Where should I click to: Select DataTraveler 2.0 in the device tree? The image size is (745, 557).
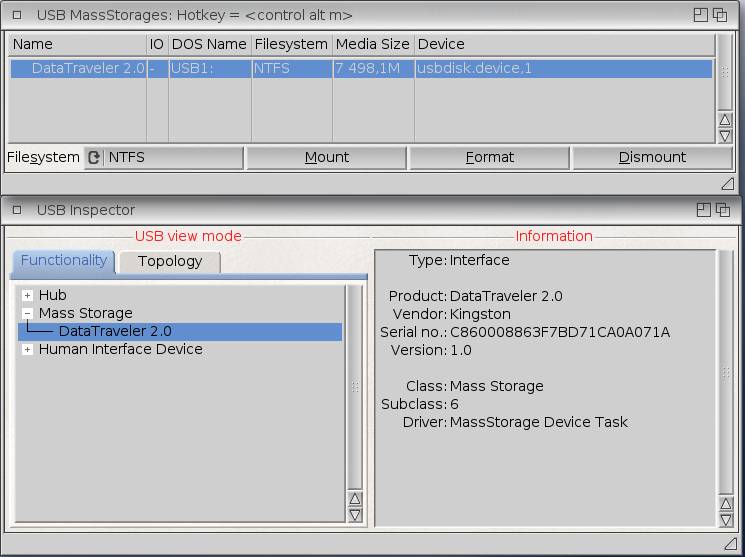[115, 331]
